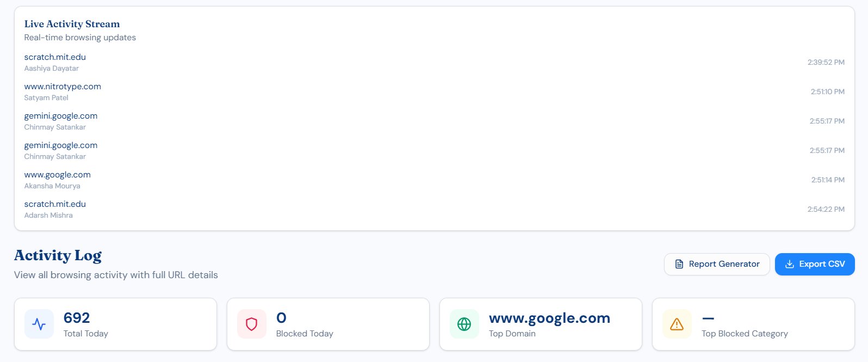Click the warning triangle Top Blocked Category icon
The image size is (868, 362).
click(x=677, y=324)
